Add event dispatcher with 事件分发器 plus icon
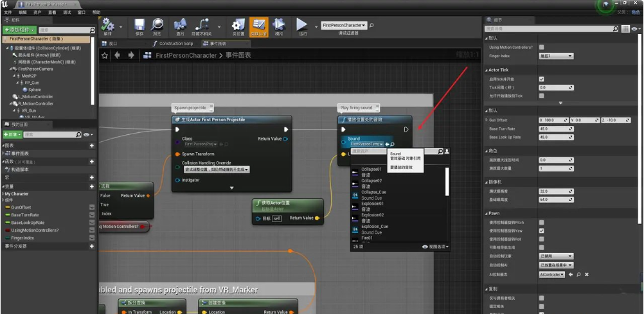 (92, 247)
